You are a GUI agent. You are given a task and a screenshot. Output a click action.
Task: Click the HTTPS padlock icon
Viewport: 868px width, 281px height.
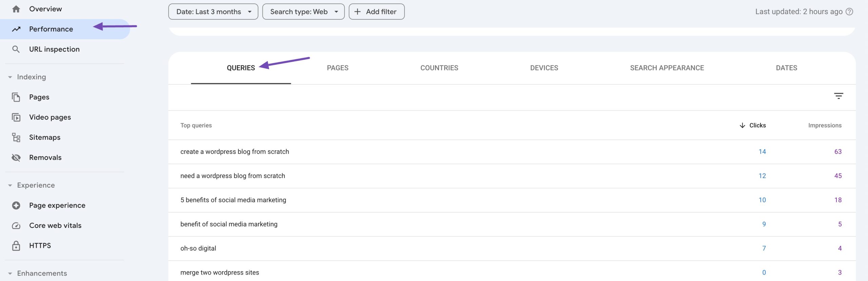(x=16, y=246)
